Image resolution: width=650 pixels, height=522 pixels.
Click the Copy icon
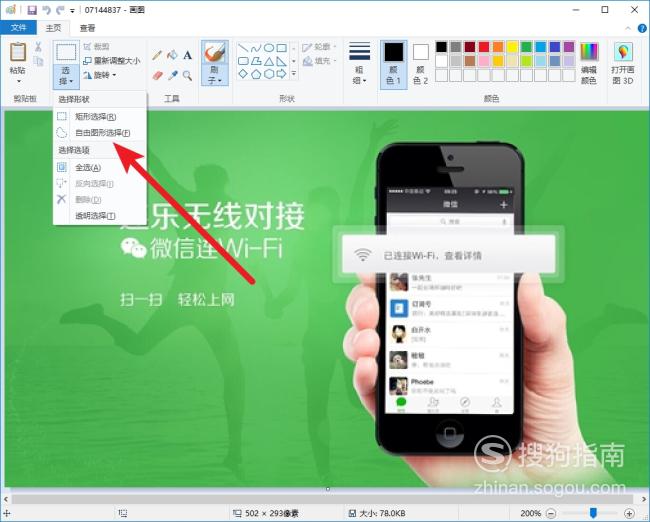(x=38, y=61)
